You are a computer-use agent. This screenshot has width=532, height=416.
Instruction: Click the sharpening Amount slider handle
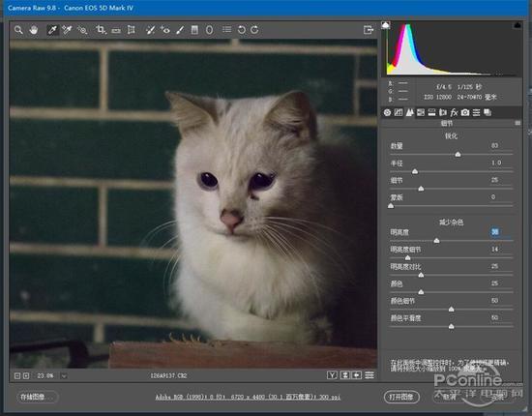point(458,155)
